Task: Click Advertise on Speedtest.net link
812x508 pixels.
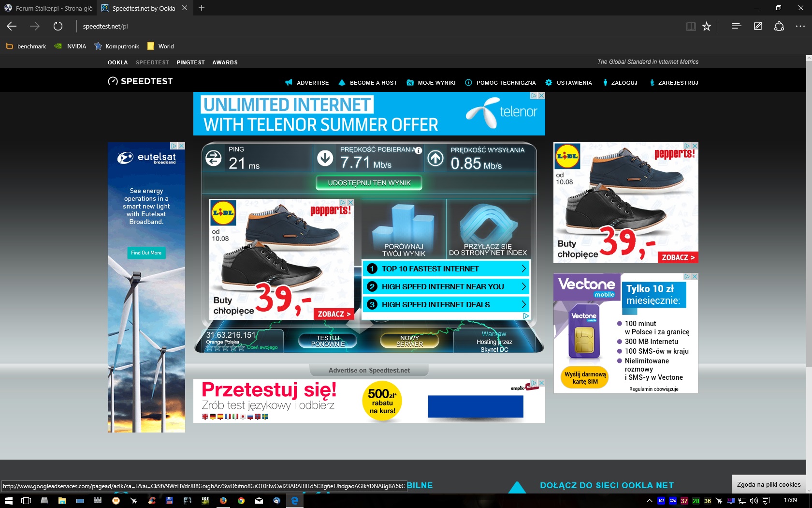Action: (x=369, y=370)
